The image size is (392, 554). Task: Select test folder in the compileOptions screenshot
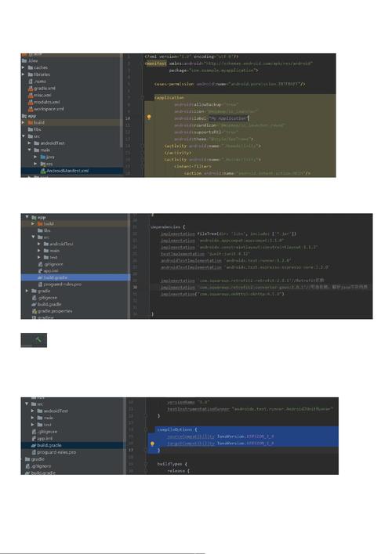[48, 425]
